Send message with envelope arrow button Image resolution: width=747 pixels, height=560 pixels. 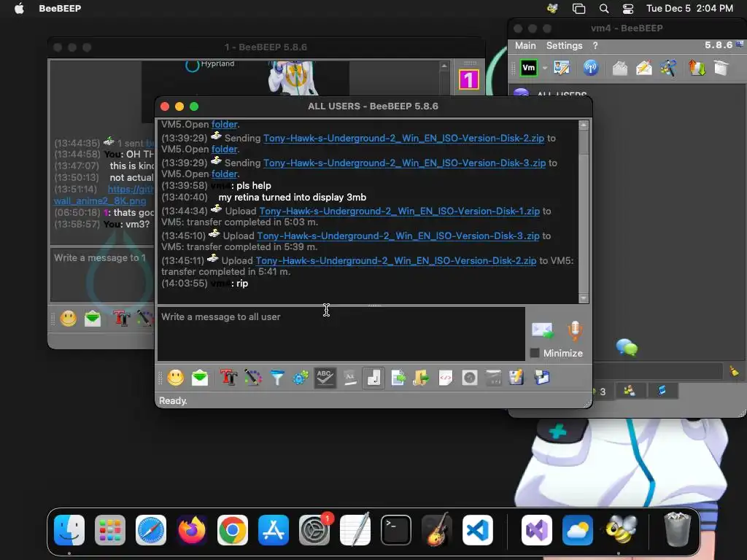click(543, 330)
